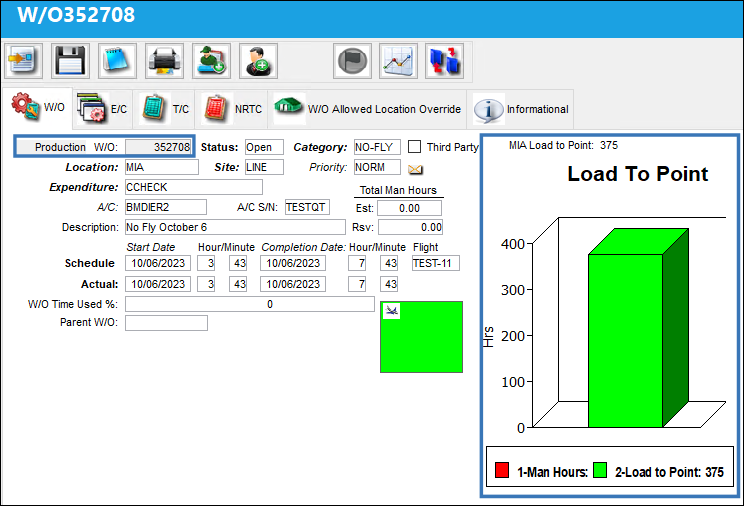The height and width of the screenshot is (506, 744).
Task: Click the Site field LINE
Action: [x=264, y=167]
